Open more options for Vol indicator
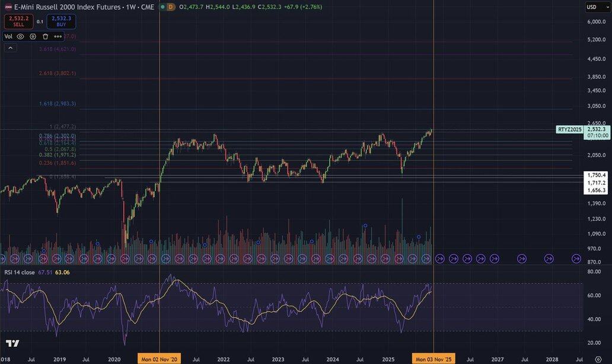This screenshot has height=364, width=612. point(58,36)
